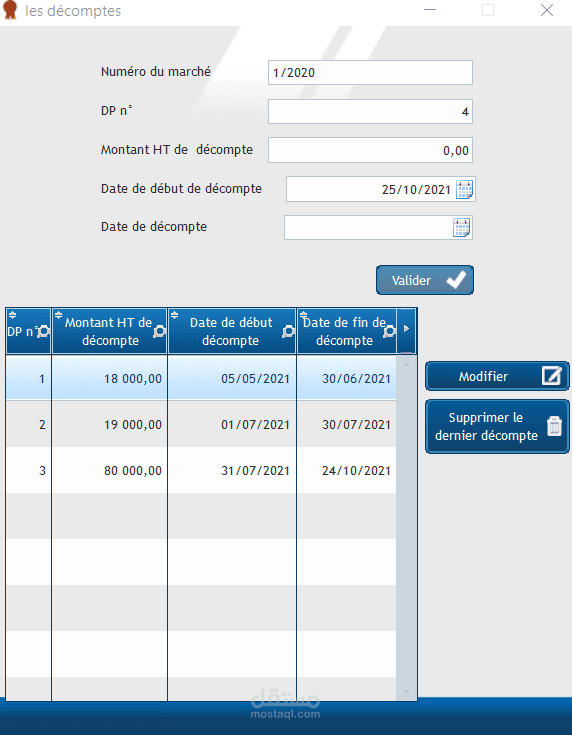The height and width of the screenshot is (735, 572).
Task: Focus the Montant HT de décompte field
Action: 370,150
